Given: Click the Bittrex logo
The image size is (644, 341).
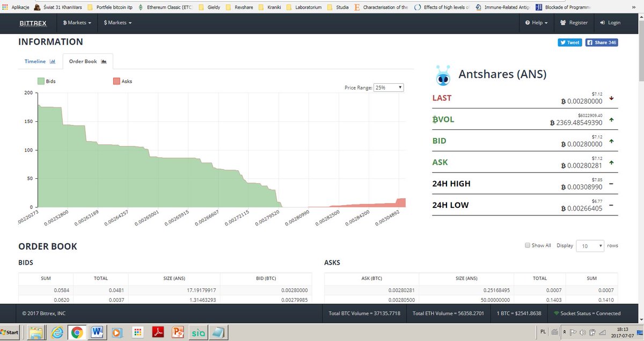Looking at the screenshot, I should pos(32,23).
